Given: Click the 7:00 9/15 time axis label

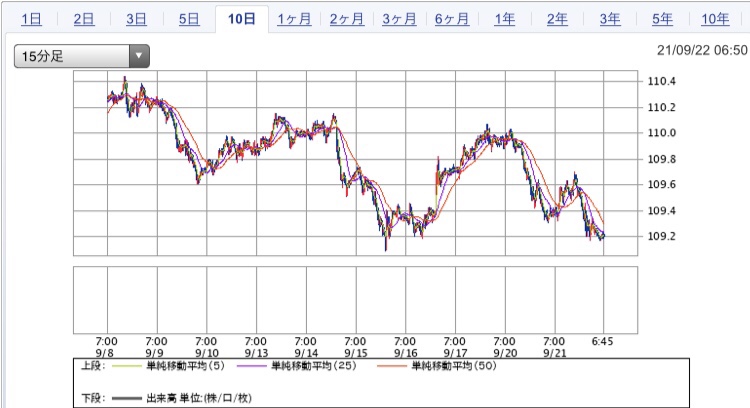Looking at the screenshot, I should 355,347.
